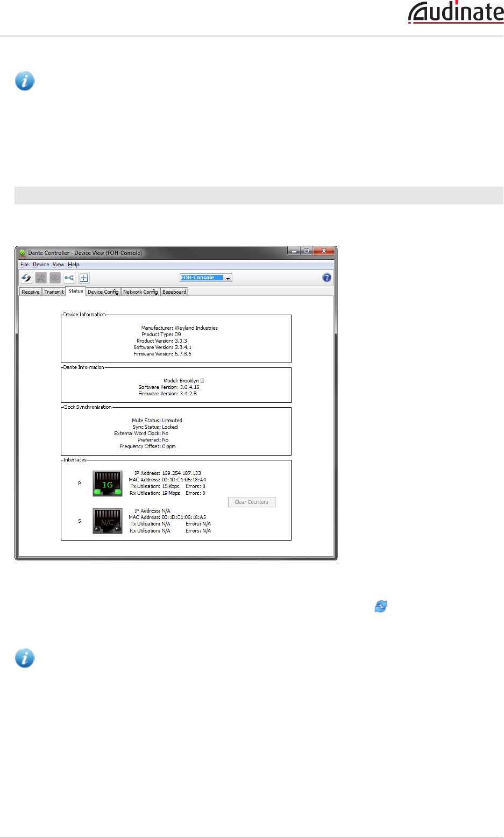The width and height of the screenshot is (504, 838).
Task: Click the secondary N/C Ethernet port icon
Action: (108, 521)
